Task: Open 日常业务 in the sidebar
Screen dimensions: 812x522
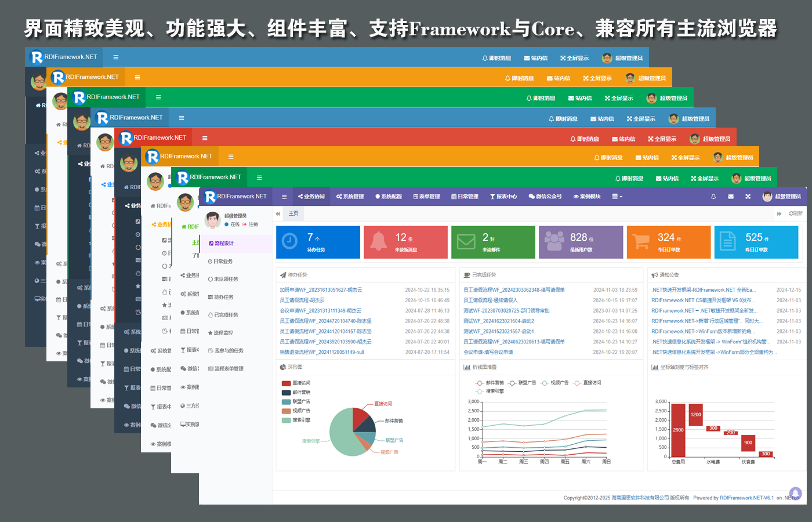Action: tap(235, 262)
